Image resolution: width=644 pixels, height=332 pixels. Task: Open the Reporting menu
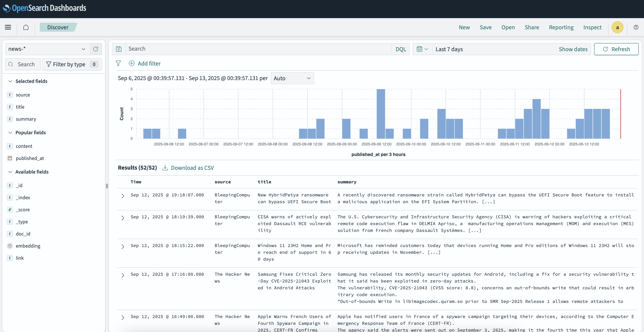[x=561, y=27]
